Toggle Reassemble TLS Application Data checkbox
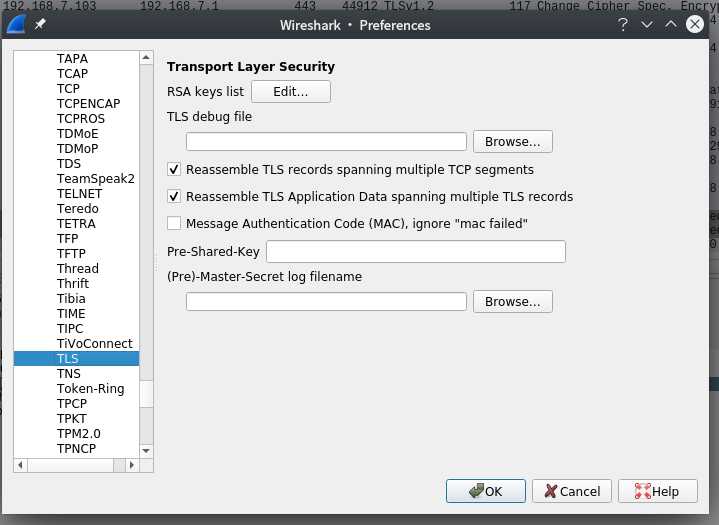The height and width of the screenshot is (525, 719). [174, 197]
